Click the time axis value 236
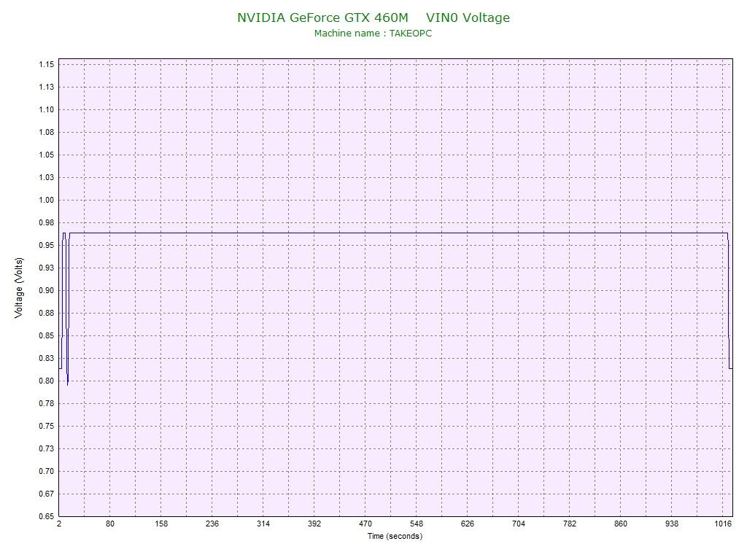 tap(212, 524)
